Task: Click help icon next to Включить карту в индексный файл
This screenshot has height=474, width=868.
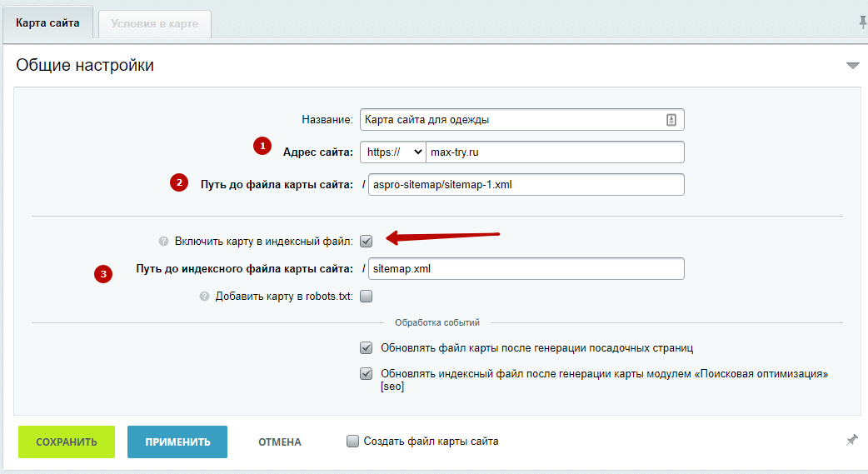Action: [164, 242]
